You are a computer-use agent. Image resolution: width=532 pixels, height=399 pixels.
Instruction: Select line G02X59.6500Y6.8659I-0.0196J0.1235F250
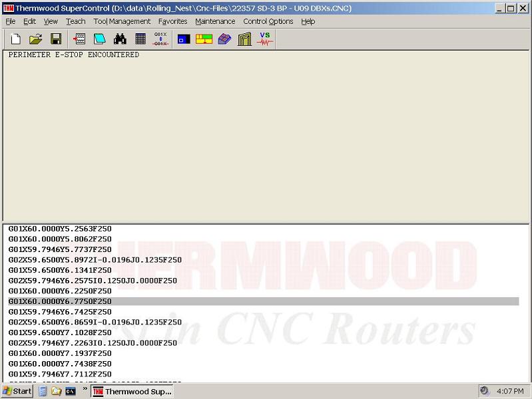coord(95,322)
